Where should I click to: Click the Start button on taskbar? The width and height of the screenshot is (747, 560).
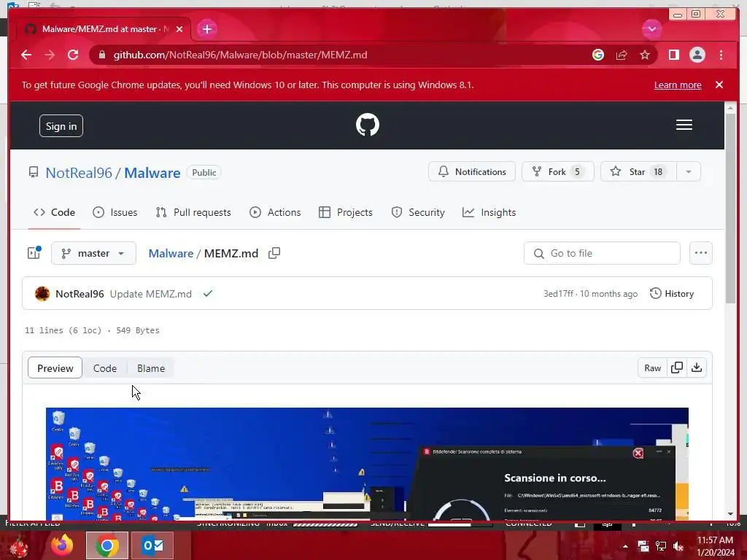[x=19, y=545]
